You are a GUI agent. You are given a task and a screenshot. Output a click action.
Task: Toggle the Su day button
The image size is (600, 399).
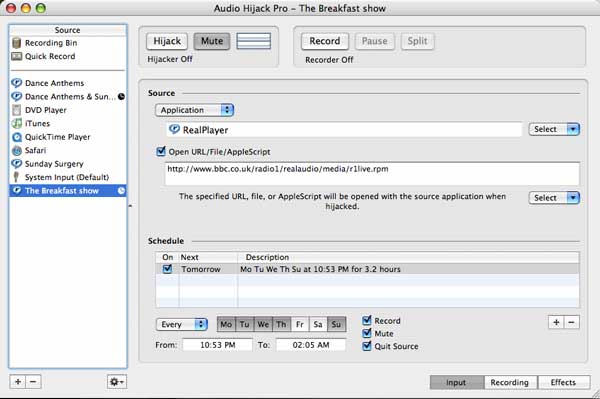point(336,324)
